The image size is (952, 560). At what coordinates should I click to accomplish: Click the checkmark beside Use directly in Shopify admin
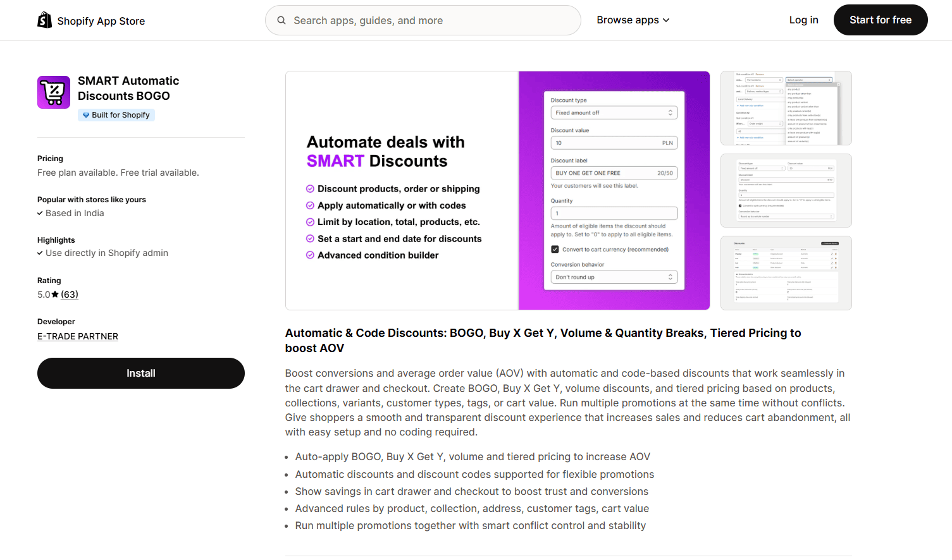pyautogui.click(x=40, y=253)
